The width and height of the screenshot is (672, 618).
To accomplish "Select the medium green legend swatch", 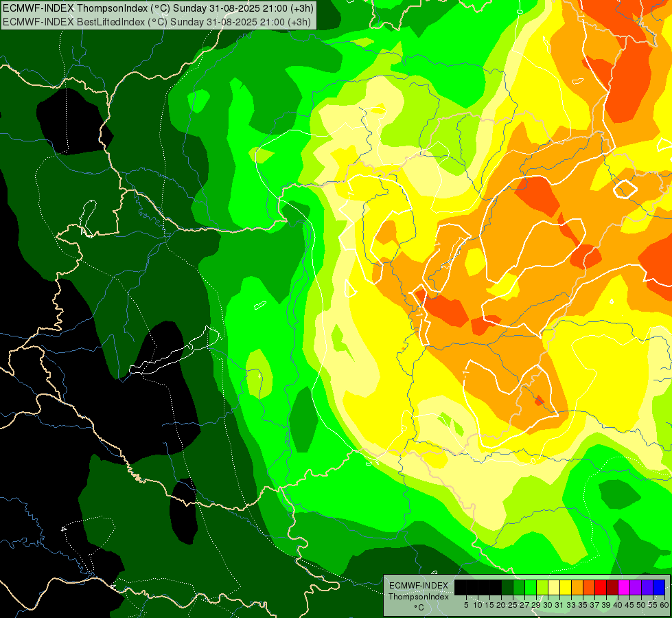I will pos(519,587).
